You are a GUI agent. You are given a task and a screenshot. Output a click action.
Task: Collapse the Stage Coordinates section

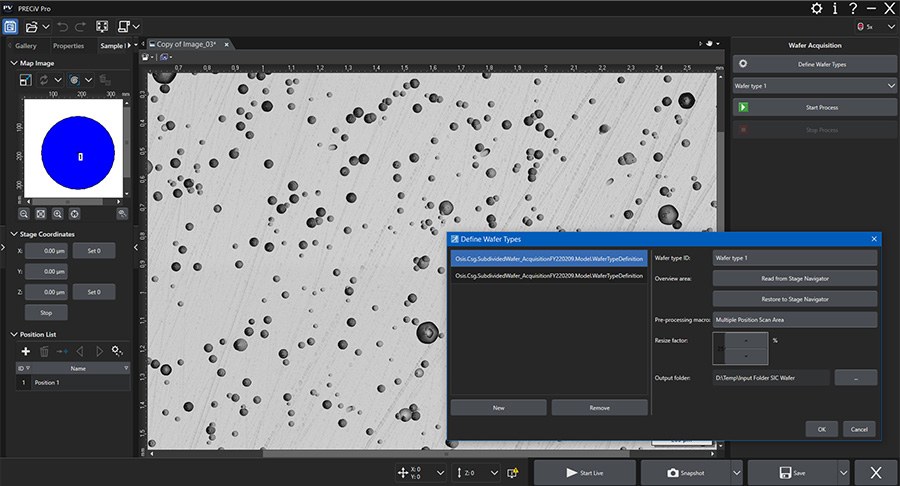12,234
